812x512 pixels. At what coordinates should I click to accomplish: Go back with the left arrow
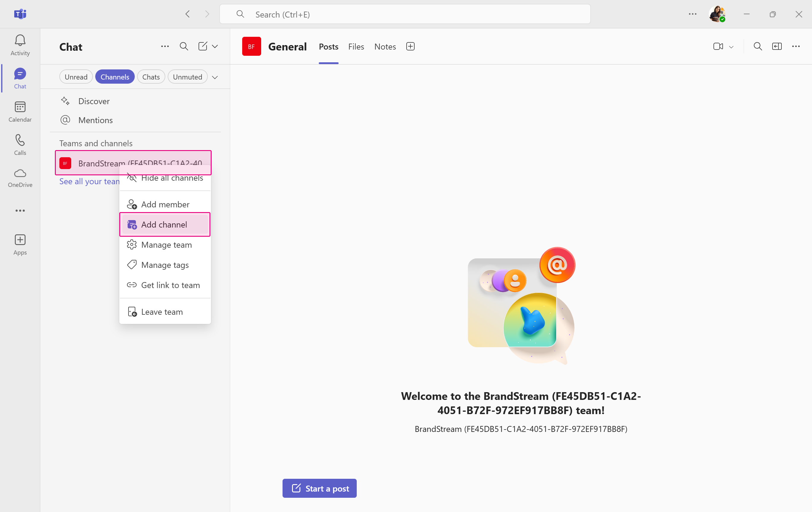point(188,14)
